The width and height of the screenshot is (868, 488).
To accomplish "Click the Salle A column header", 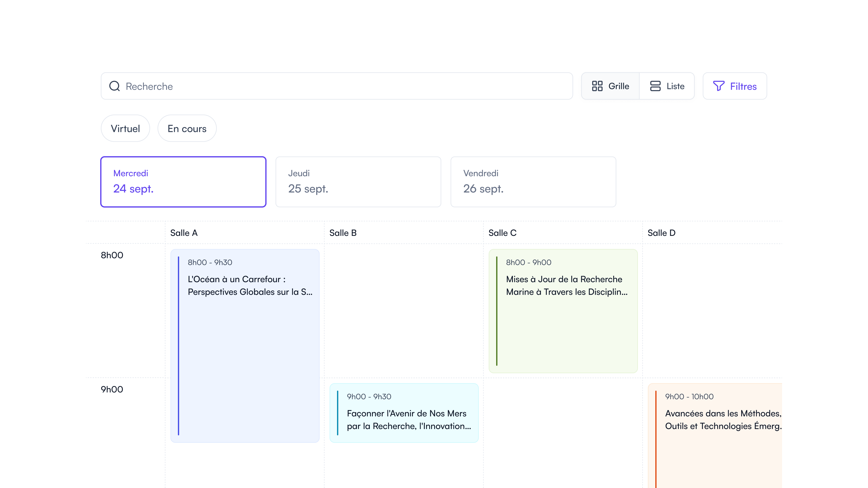I will [x=184, y=233].
